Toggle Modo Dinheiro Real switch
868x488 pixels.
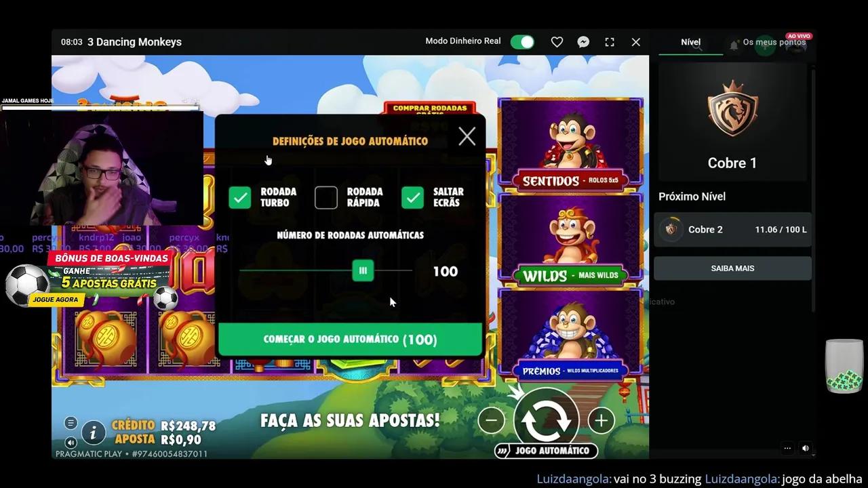pyautogui.click(x=522, y=42)
